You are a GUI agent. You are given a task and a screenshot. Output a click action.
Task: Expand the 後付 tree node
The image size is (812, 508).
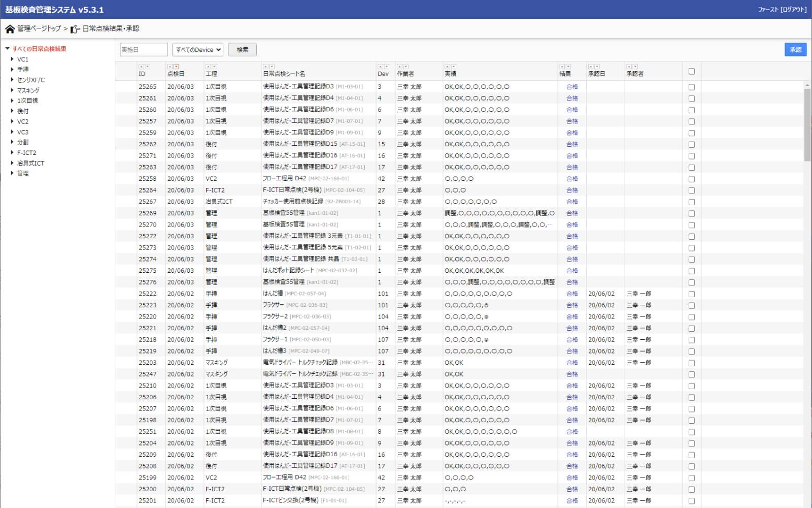[x=12, y=111]
